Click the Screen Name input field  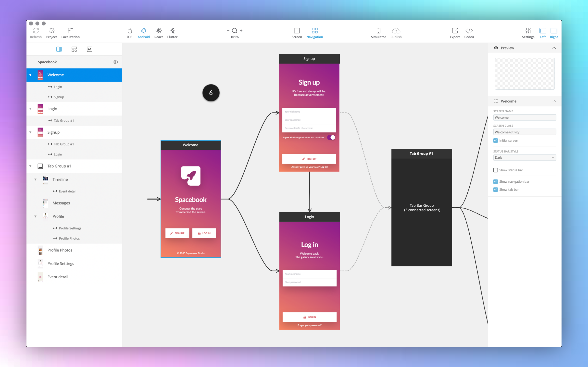pos(525,118)
